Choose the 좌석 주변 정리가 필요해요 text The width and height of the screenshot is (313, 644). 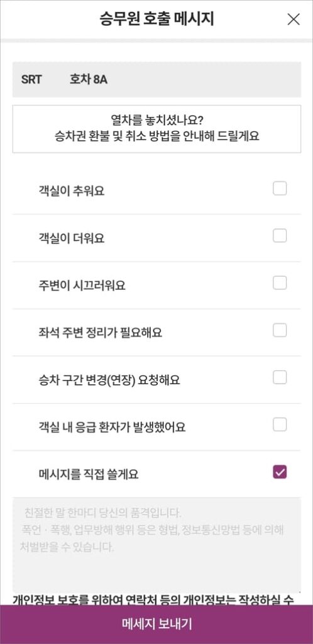point(100,333)
